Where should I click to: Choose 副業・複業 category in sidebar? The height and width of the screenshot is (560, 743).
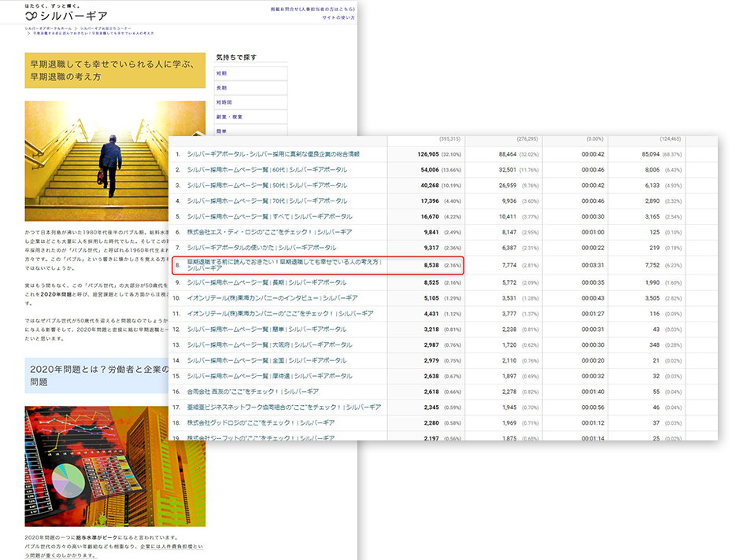point(250,116)
